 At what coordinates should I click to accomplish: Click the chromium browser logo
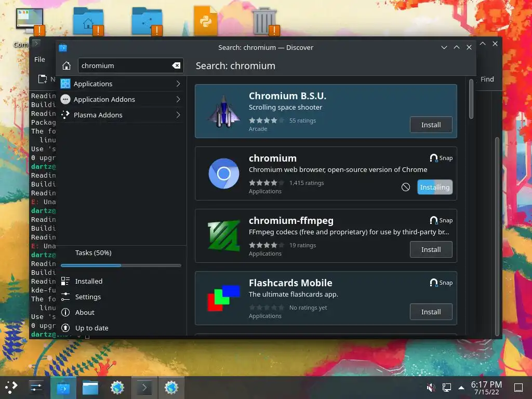pyautogui.click(x=223, y=174)
